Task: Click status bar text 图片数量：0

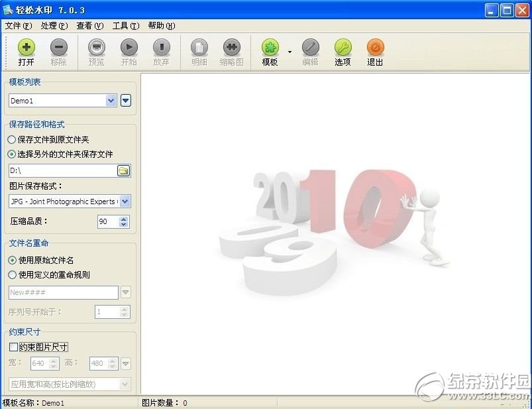Action: click(x=164, y=403)
